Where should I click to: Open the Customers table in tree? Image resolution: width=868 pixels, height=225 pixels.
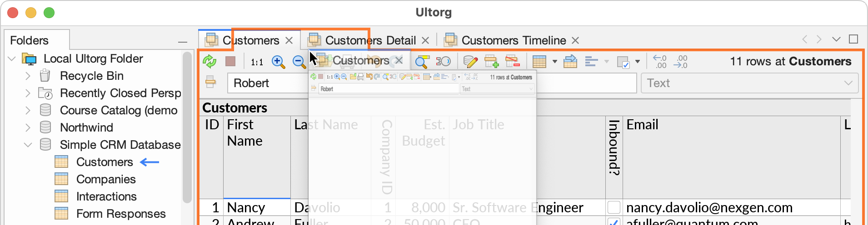[x=105, y=162]
